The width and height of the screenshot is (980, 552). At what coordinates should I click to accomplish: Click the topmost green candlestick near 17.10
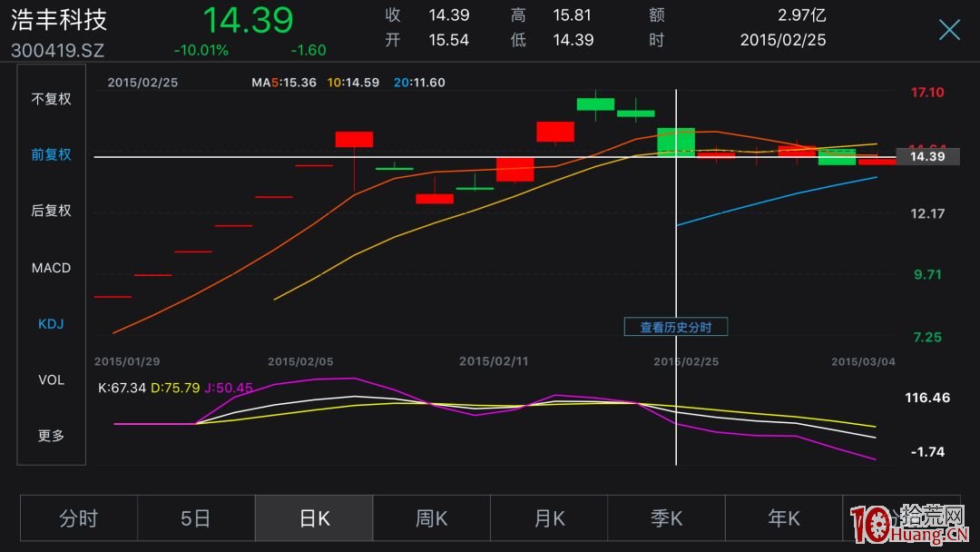click(595, 104)
